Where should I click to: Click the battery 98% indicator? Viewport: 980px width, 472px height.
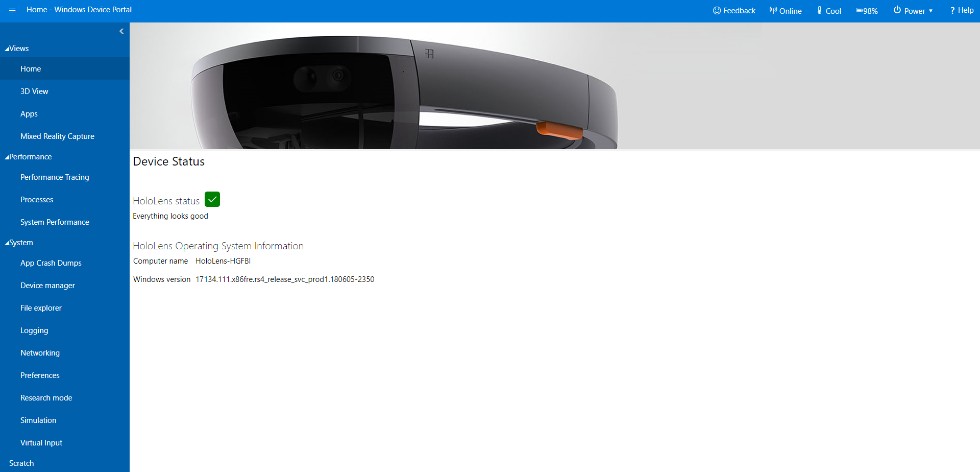click(867, 11)
